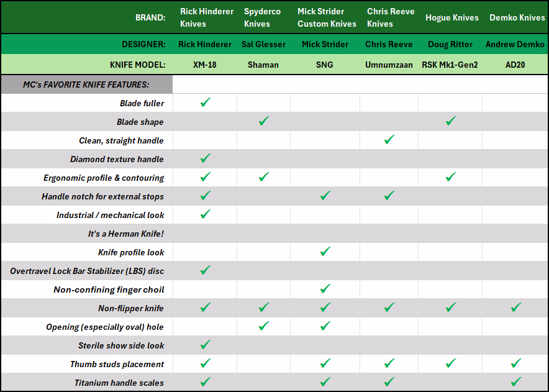This screenshot has width=549, height=392.
Task: Click Non-confining finger choil checkmark for SNG
Action: point(325,289)
